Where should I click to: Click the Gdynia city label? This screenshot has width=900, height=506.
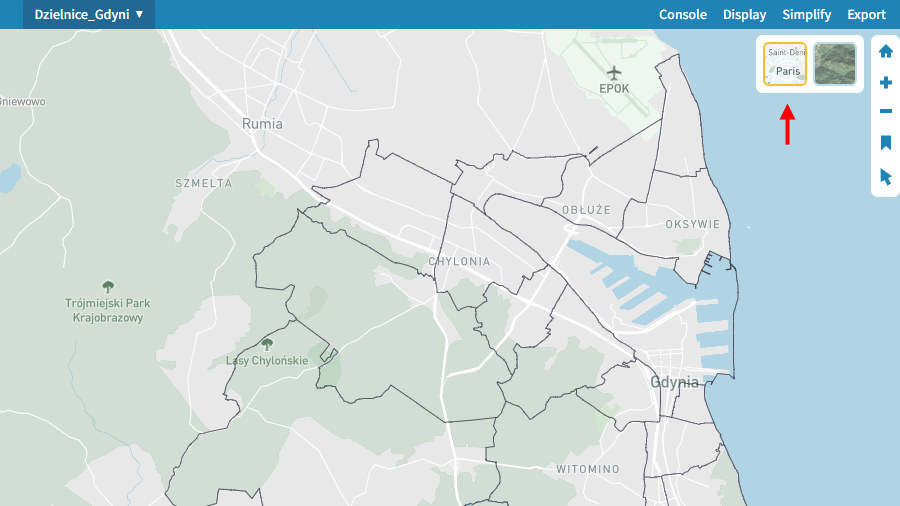pos(675,382)
